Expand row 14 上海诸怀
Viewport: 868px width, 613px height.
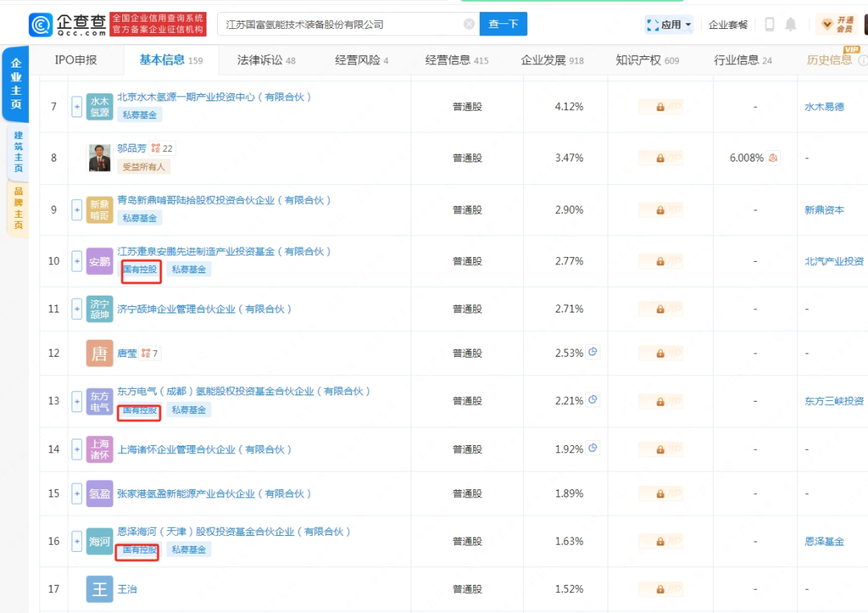point(77,449)
